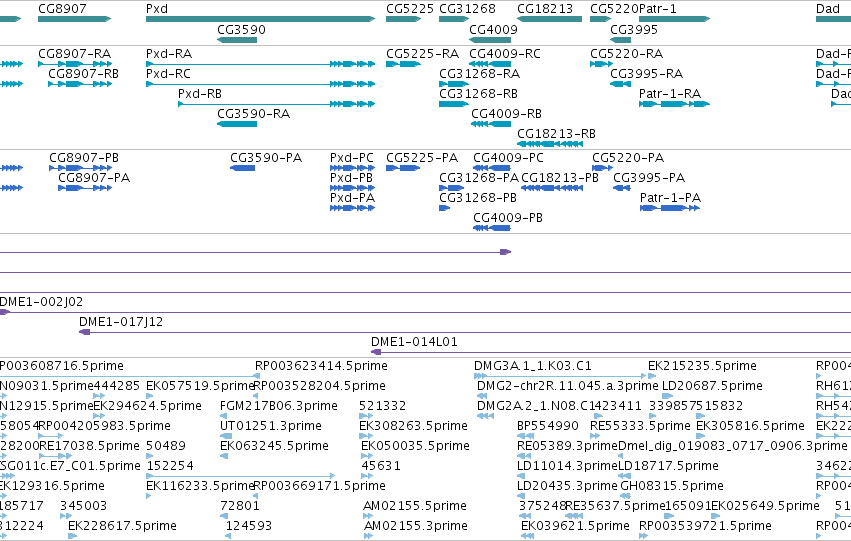Open EST DMG2-chr2R.11.045.a.3prime
This screenshot has height=541, width=851.
pos(568,386)
